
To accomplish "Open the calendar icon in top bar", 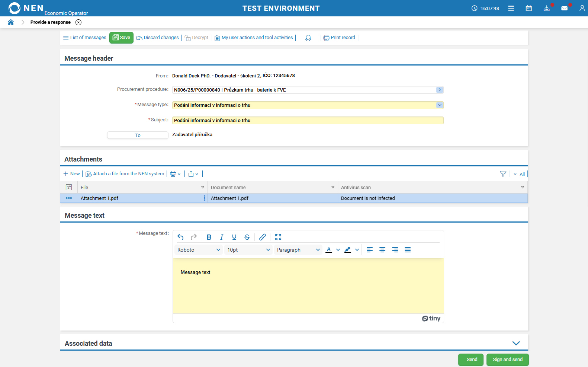I will coord(528,8).
